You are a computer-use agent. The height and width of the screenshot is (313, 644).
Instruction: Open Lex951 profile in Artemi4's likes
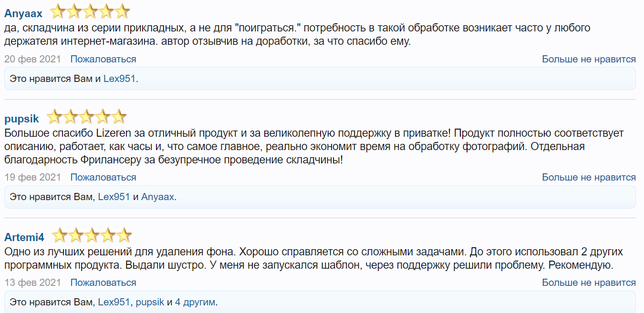tap(114, 302)
